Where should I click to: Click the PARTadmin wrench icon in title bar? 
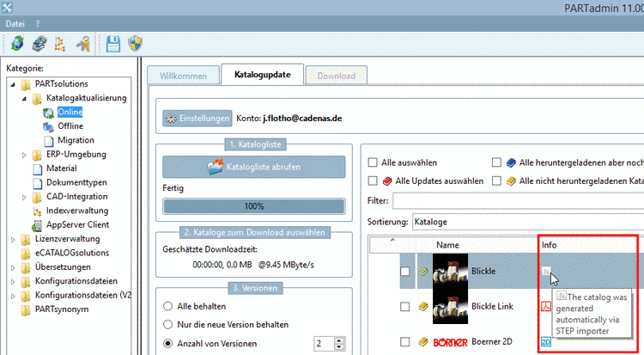click(x=7, y=8)
